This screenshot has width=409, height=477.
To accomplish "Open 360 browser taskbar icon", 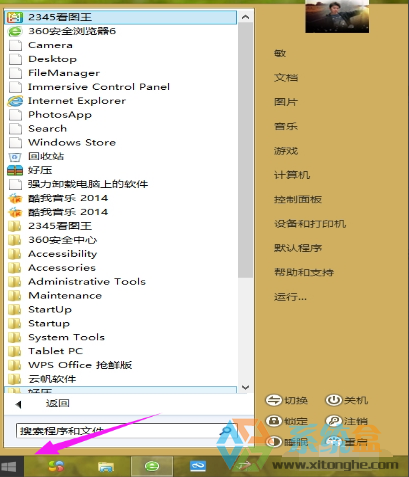I will 152,466.
